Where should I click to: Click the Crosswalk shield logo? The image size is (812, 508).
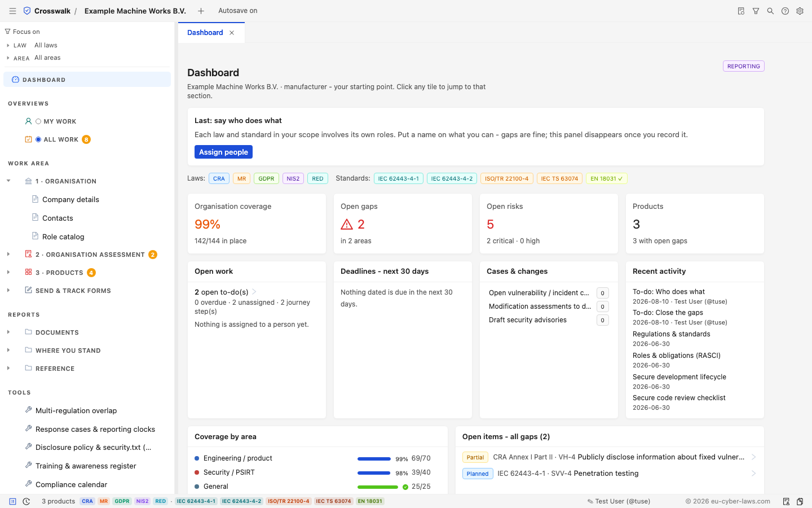[27, 11]
